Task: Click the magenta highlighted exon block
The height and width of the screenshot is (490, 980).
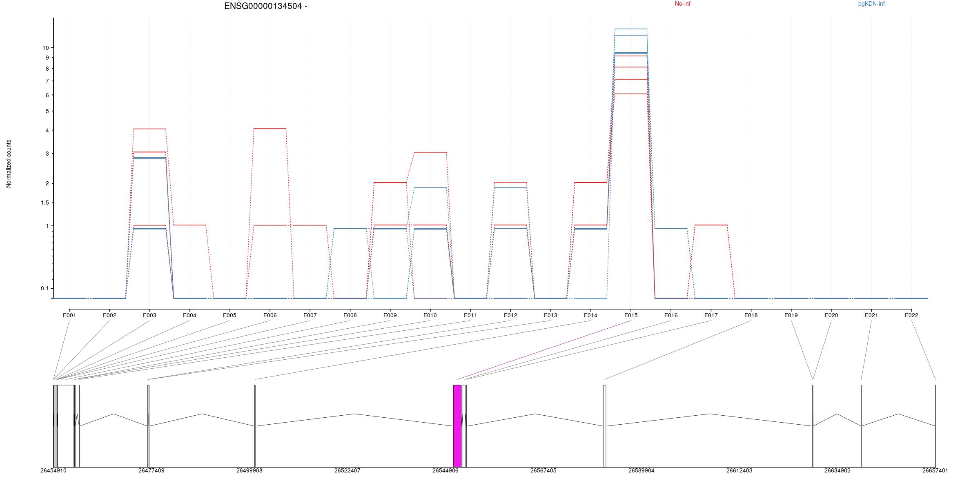Action: pyautogui.click(x=457, y=426)
